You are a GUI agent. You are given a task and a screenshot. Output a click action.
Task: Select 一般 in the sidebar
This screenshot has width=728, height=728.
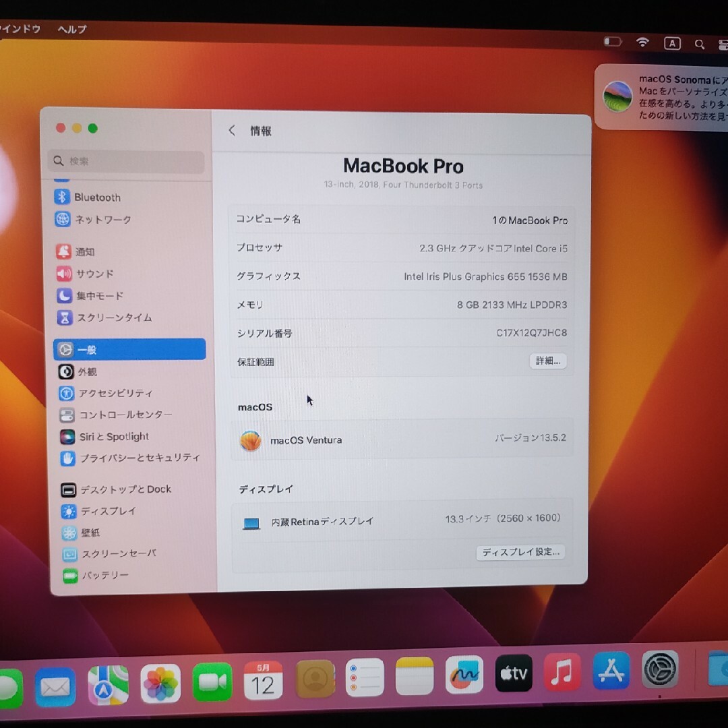coord(129,349)
